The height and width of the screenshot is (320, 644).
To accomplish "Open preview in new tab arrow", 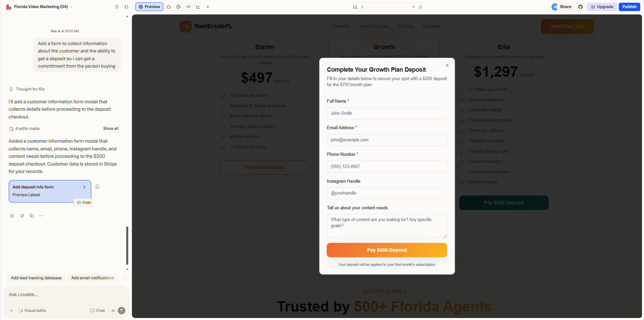I will click(413, 7).
